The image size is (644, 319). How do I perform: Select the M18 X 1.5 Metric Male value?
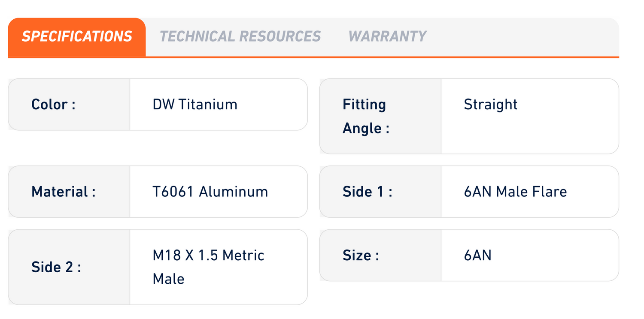click(x=209, y=267)
